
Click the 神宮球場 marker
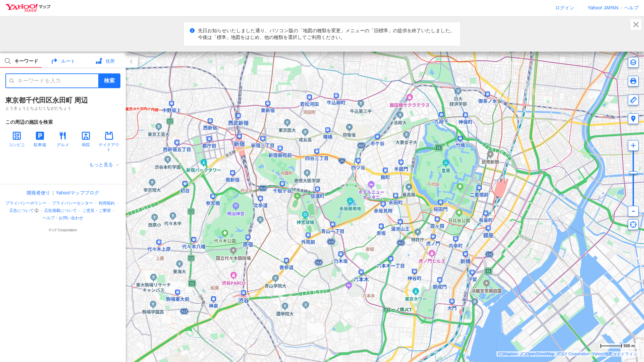pos(305,215)
